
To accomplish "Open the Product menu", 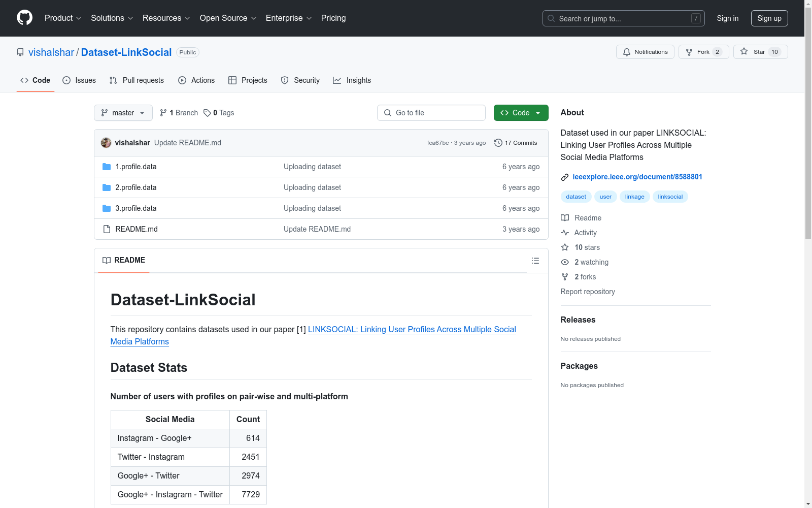I will coord(63,18).
